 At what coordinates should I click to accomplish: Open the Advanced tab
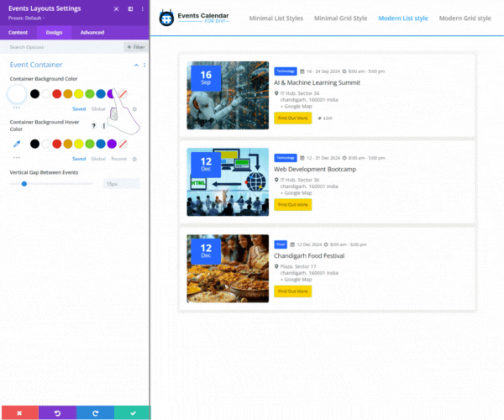[x=92, y=33]
